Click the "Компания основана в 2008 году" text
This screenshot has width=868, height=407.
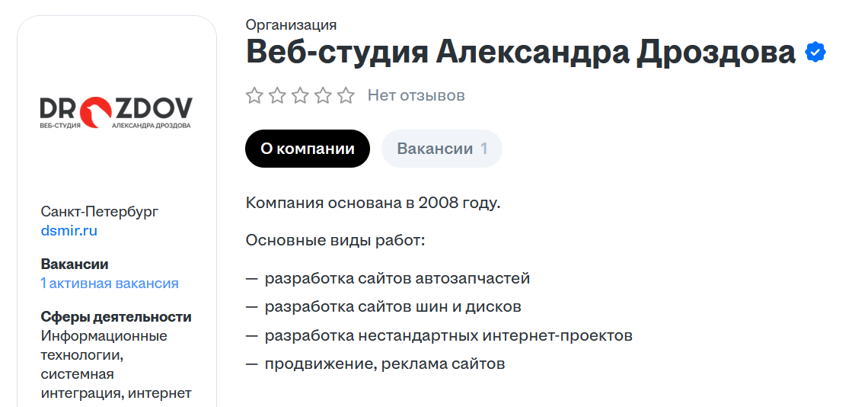coord(373,203)
